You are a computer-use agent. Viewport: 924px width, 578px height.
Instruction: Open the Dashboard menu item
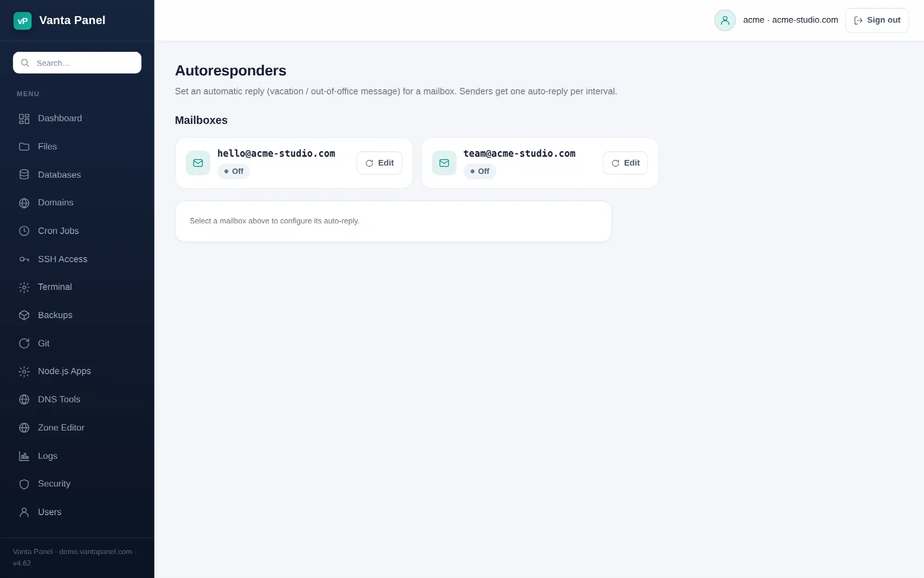(x=77, y=118)
